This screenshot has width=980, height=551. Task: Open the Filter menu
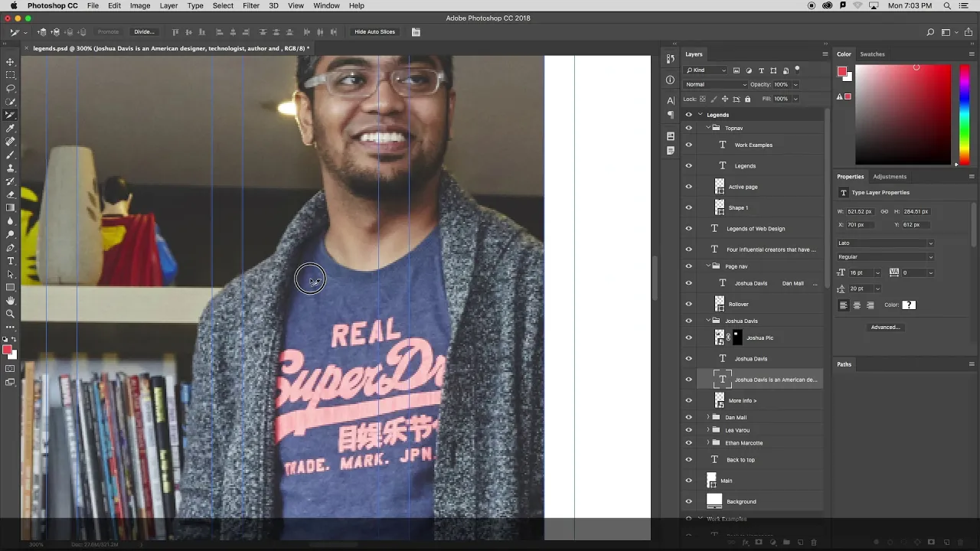pos(251,5)
